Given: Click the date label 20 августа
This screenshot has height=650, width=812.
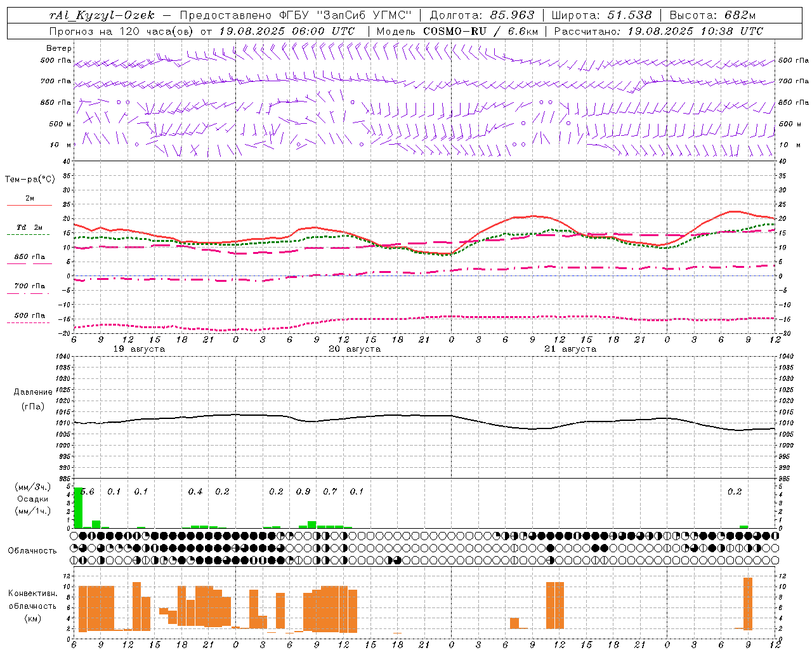Looking at the screenshot, I should [x=355, y=349].
